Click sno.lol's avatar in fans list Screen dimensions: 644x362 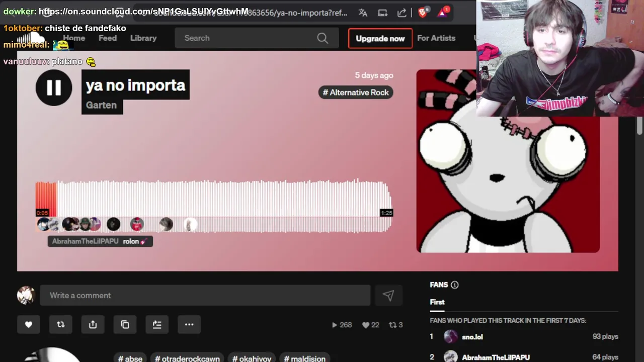point(451,337)
